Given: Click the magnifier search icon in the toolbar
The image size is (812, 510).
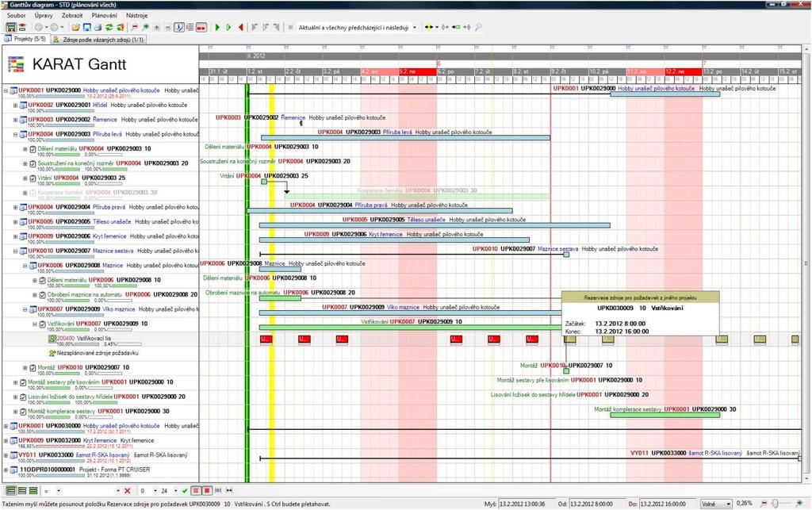Looking at the screenshot, I should (478, 27).
